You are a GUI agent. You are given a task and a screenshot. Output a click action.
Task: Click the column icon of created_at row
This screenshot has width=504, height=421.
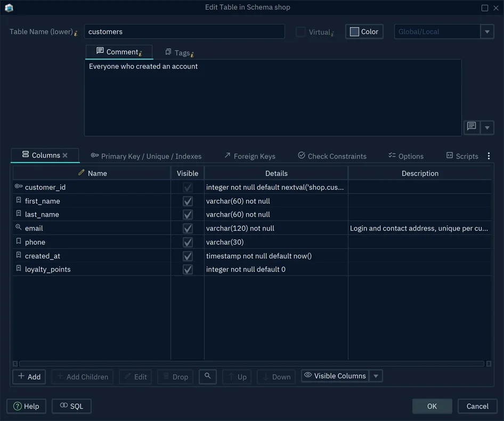[19, 255]
